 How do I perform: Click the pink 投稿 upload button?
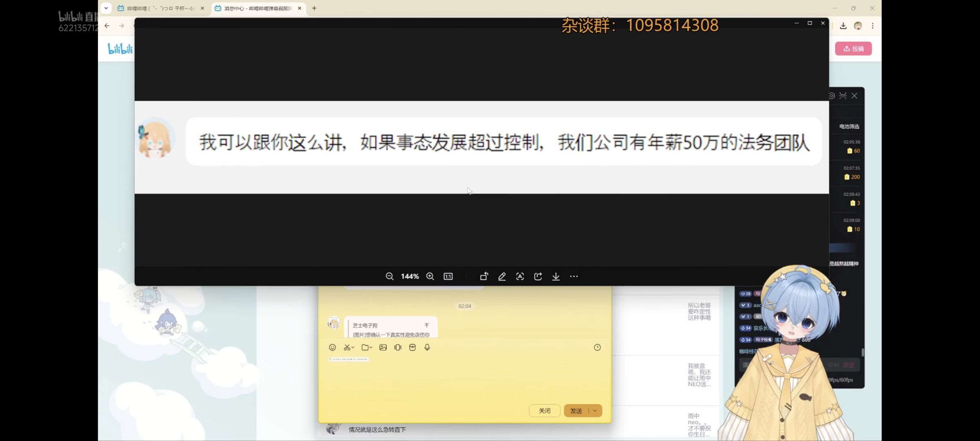point(853,49)
